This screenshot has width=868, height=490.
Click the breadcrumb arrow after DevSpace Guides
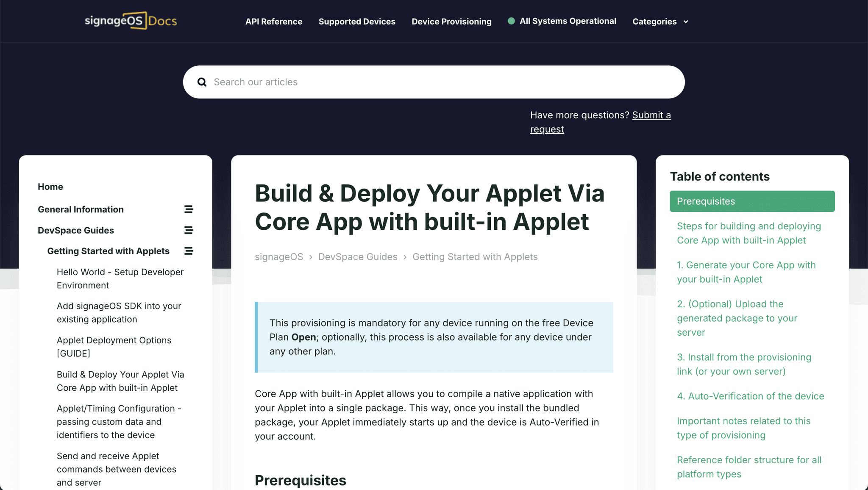[x=405, y=257]
